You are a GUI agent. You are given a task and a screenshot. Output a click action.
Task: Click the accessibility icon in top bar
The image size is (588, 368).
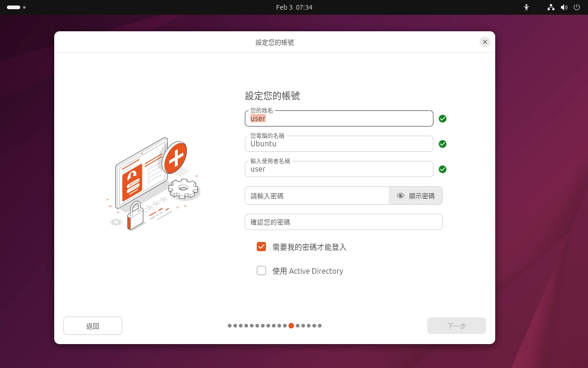pyautogui.click(x=526, y=7)
